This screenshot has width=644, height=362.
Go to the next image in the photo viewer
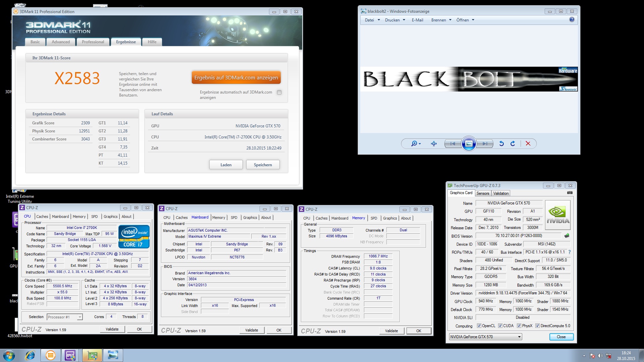click(x=485, y=143)
